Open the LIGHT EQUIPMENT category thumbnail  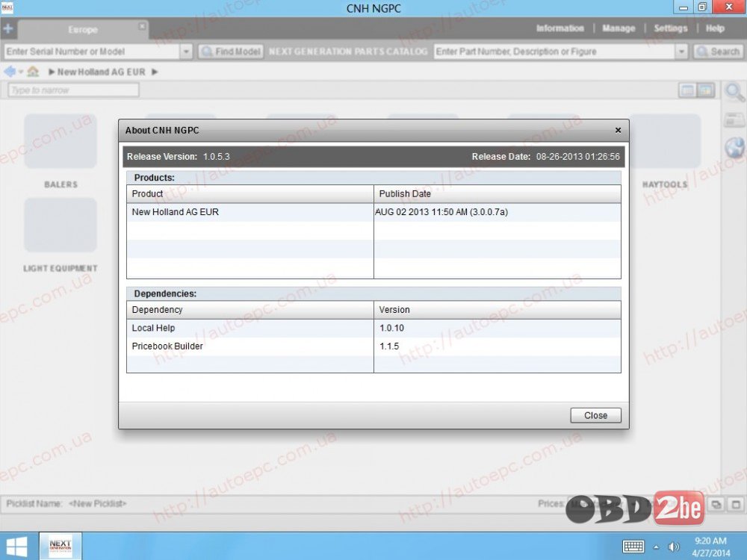61,225
